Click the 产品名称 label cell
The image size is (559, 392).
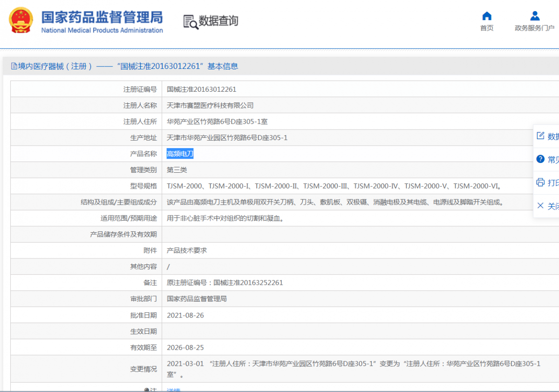[x=86, y=154]
